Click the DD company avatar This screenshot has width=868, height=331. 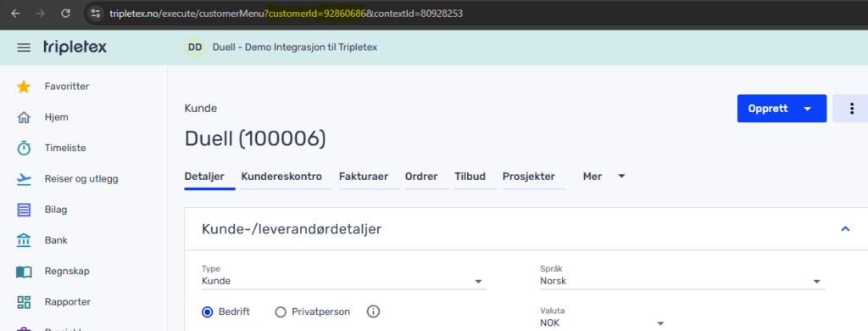coord(195,48)
